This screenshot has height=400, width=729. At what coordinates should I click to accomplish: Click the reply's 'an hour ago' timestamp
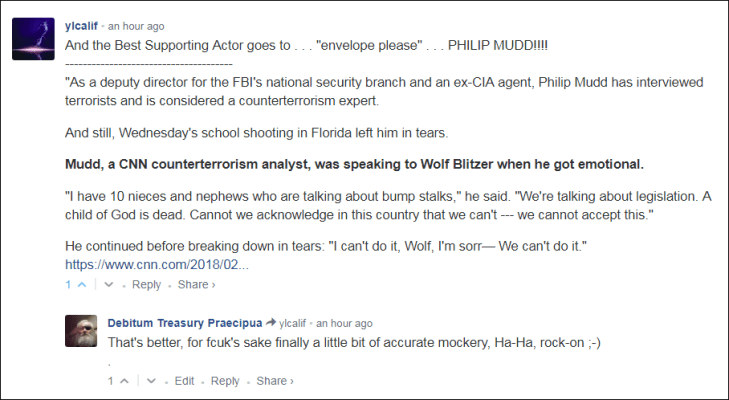tap(344, 324)
